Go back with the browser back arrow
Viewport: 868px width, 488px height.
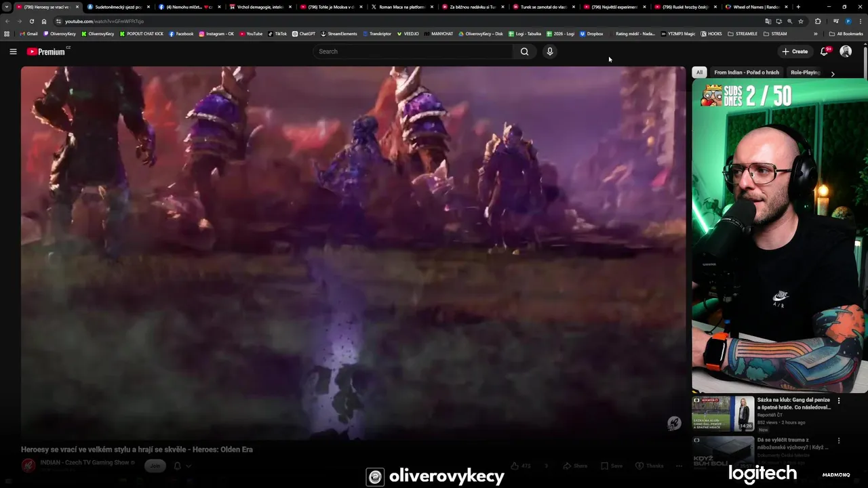coord(7,22)
